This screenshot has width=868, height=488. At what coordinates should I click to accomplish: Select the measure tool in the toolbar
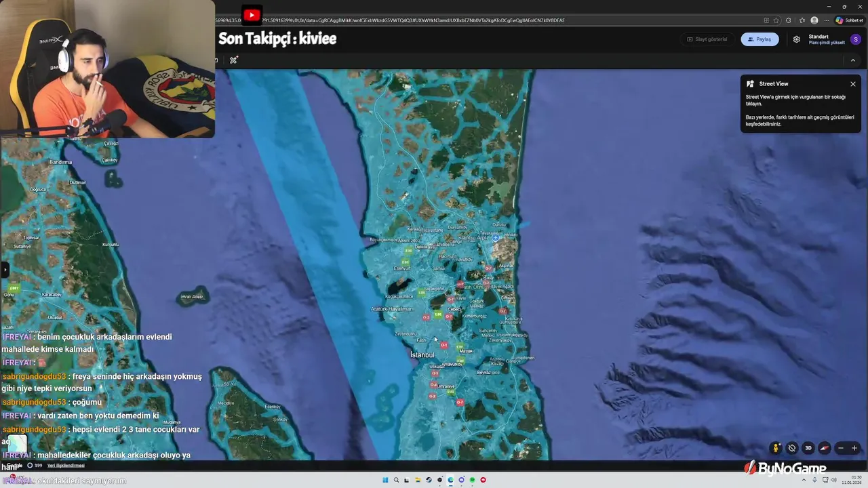233,60
